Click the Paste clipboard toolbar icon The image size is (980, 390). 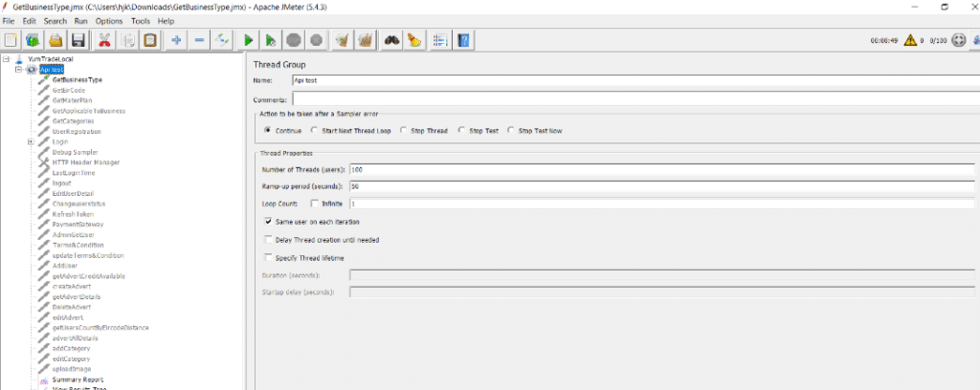[150, 40]
